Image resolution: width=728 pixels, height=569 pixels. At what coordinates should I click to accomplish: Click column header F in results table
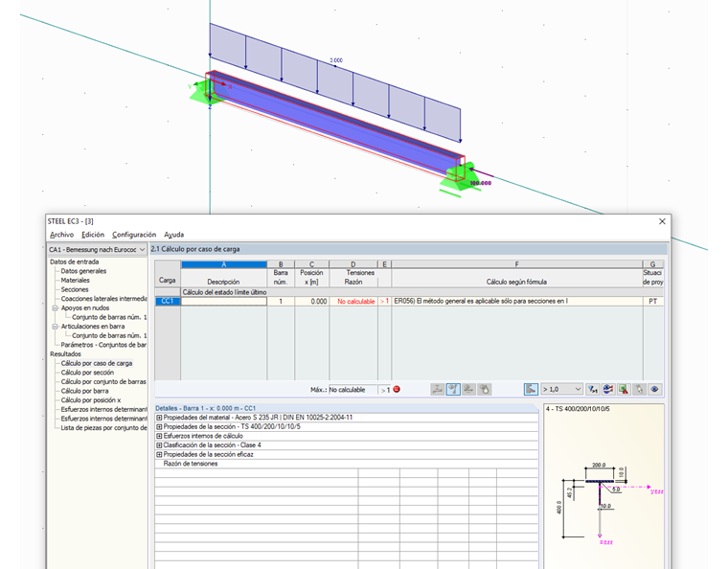517,264
